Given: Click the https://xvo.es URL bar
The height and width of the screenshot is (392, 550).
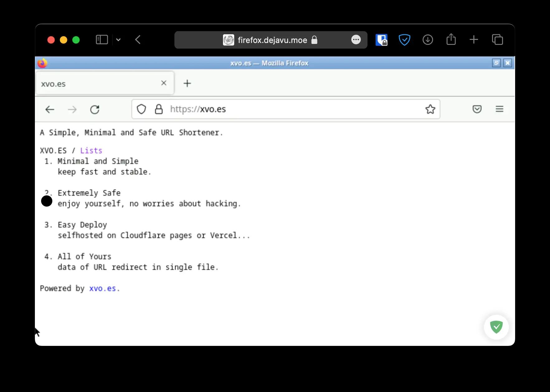Looking at the screenshot, I should coord(286,109).
